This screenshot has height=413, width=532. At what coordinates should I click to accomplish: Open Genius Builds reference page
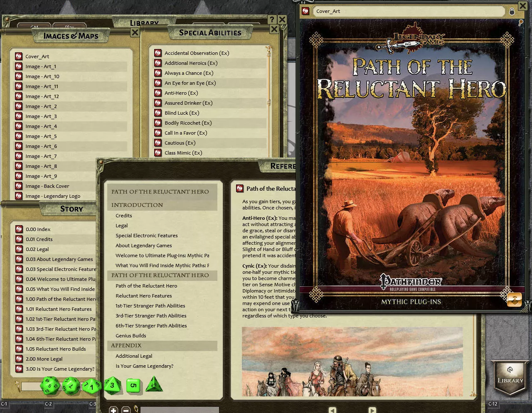point(131,336)
